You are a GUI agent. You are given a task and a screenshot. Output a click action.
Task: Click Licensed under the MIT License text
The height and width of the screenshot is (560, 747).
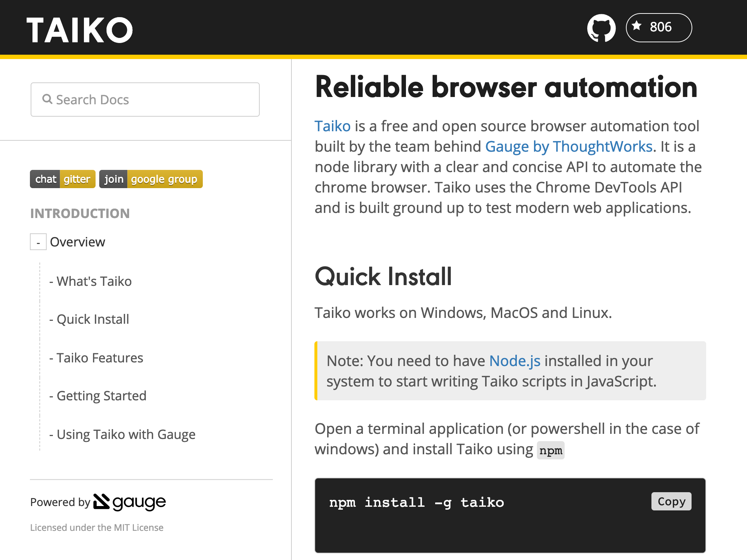point(97,528)
